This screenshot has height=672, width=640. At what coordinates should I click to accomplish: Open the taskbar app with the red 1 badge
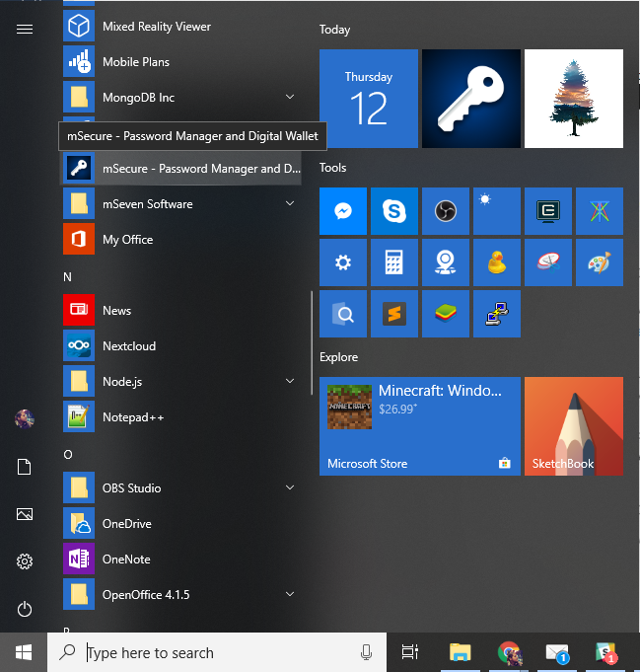(605, 652)
